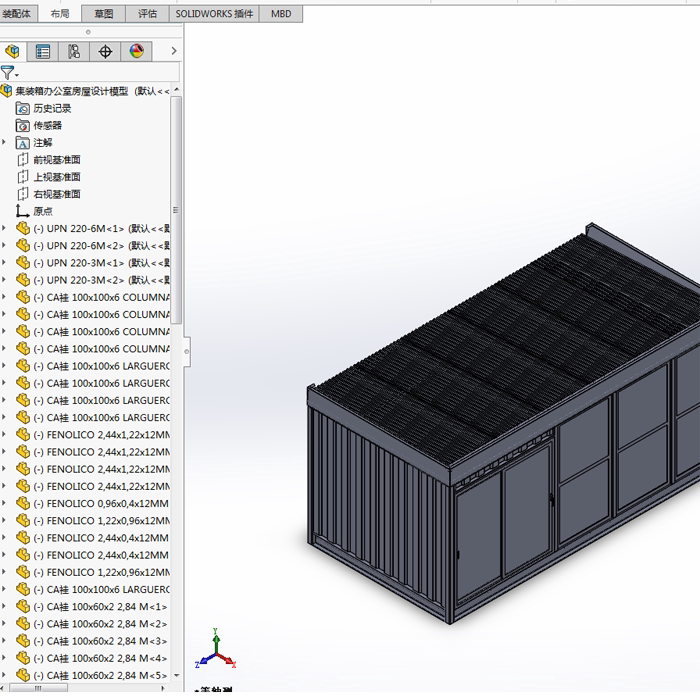Select the 上视基准面 tree label
700x700 pixels.
(57, 177)
